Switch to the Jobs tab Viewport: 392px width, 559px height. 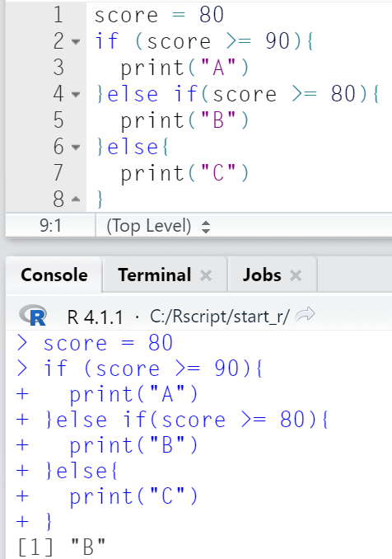click(262, 275)
